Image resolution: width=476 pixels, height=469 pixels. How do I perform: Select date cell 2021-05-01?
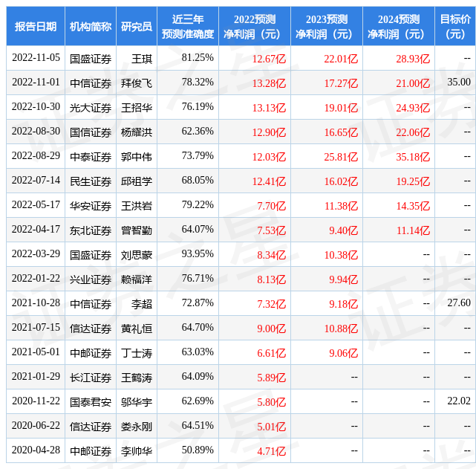[x=36, y=352]
